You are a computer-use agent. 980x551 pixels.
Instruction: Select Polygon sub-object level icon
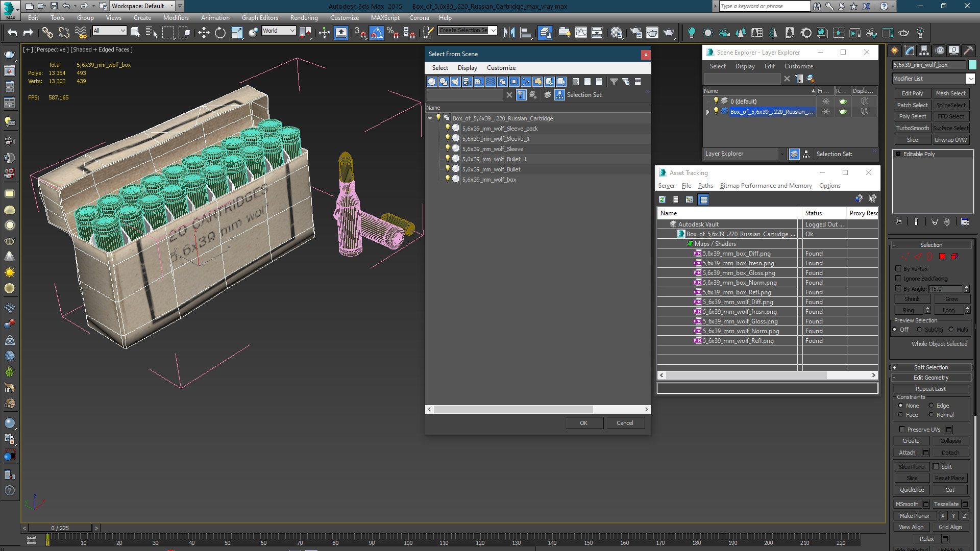pos(942,256)
